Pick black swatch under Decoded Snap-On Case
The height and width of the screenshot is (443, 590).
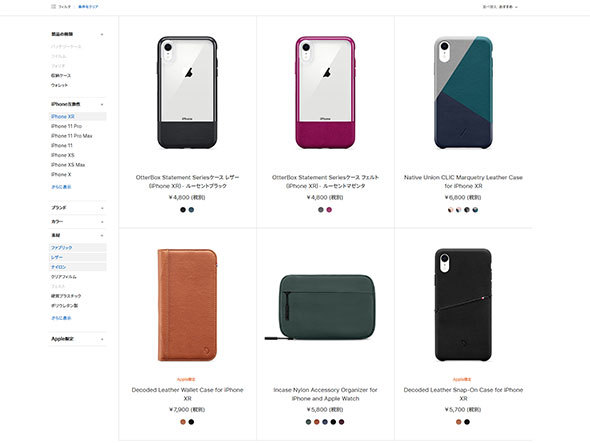[x=467, y=422]
